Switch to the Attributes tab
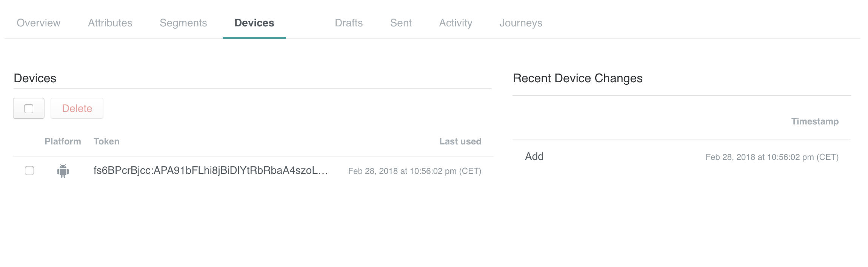The width and height of the screenshot is (868, 267). click(x=110, y=23)
